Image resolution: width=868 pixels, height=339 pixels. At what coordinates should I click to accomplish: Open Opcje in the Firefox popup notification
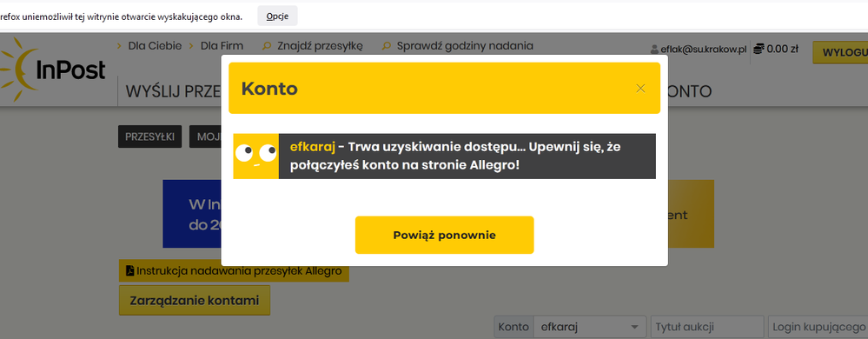click(x=277, y=16)
